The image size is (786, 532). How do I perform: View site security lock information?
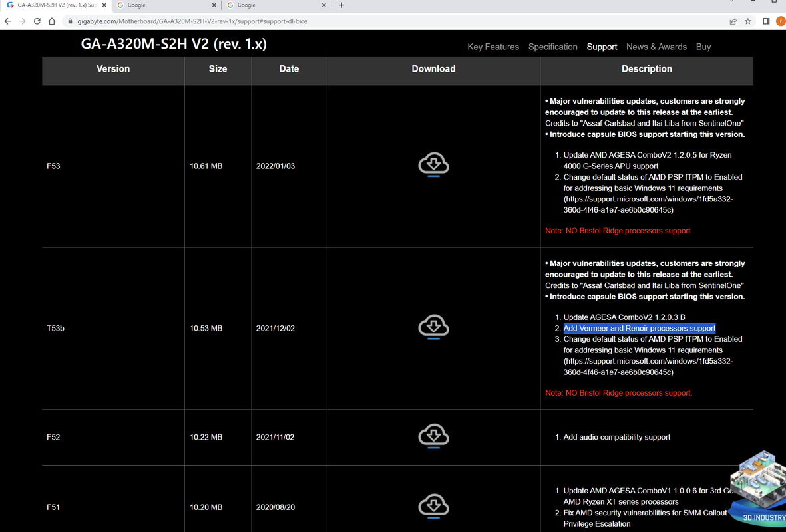tap(70, 21)
